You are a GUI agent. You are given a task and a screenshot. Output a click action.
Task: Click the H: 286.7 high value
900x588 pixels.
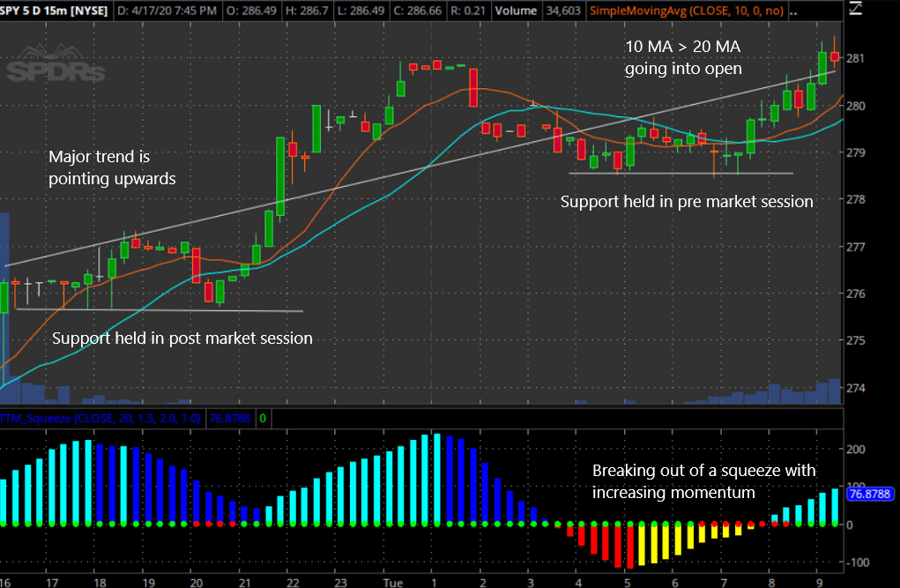[307, 11]
